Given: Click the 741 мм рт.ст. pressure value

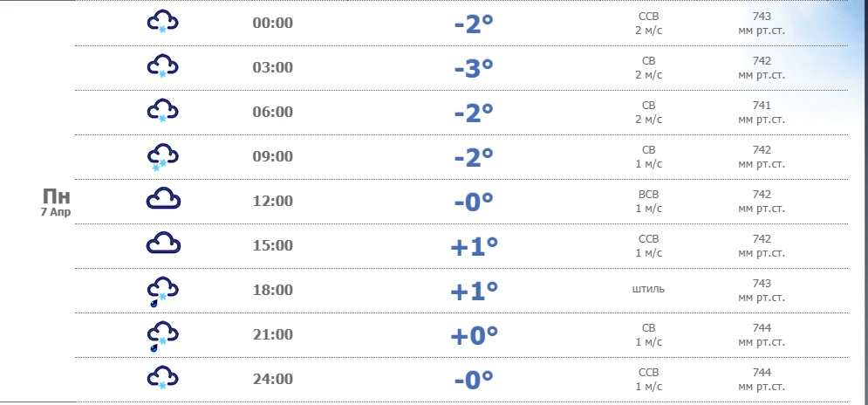Looking at the screenshot, I should pos(761,112).
